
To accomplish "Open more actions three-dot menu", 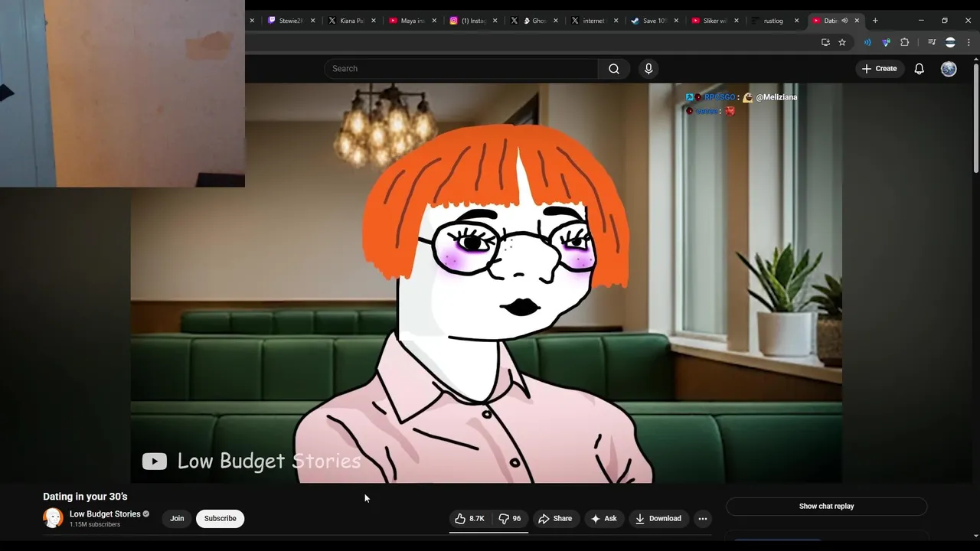I will pyautogui.click(x=703, y=519).
